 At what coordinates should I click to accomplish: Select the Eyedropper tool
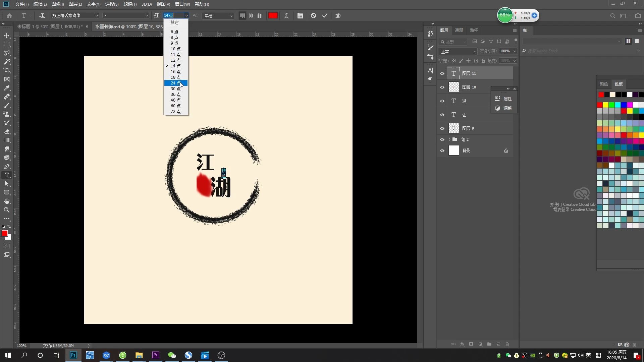tap(7, 88)
